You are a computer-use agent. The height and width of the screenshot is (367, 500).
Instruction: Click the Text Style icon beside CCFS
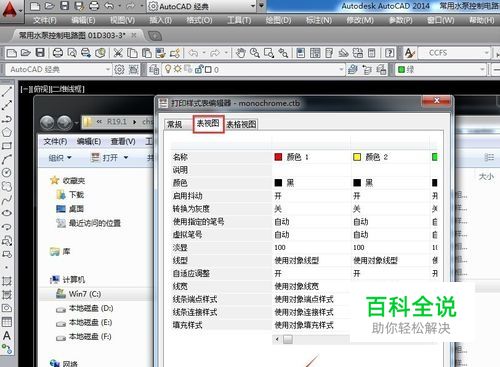click(409, 53)
